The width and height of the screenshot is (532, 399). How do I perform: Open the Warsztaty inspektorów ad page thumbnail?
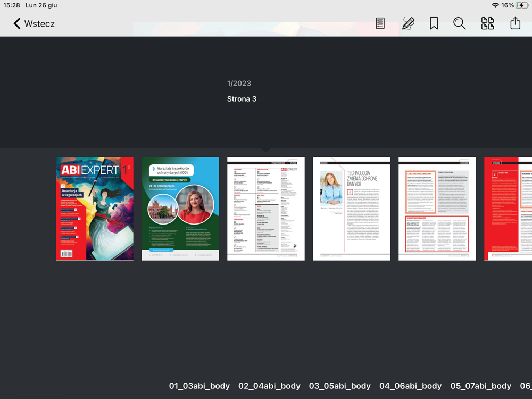180,209
